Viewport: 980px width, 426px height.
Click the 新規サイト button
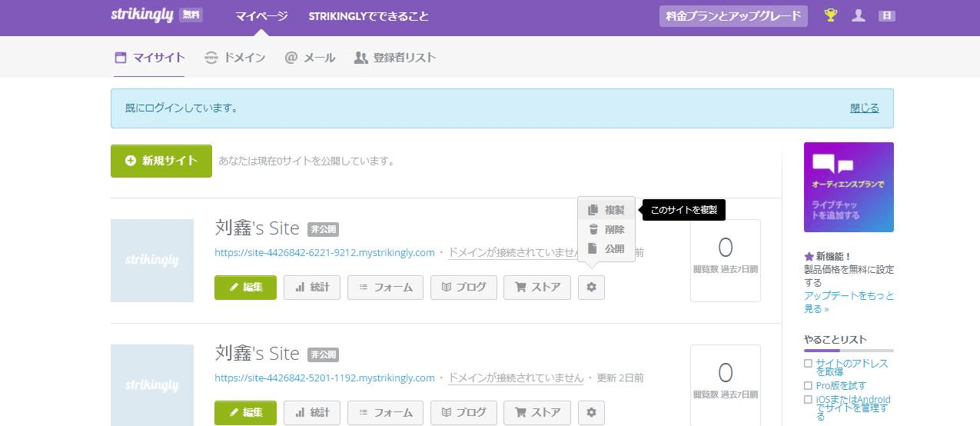tap(161, 161)
